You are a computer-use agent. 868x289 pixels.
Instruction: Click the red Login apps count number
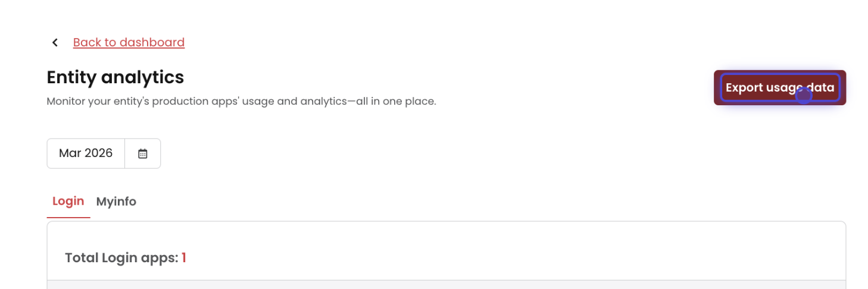click(x=184, y=258)
